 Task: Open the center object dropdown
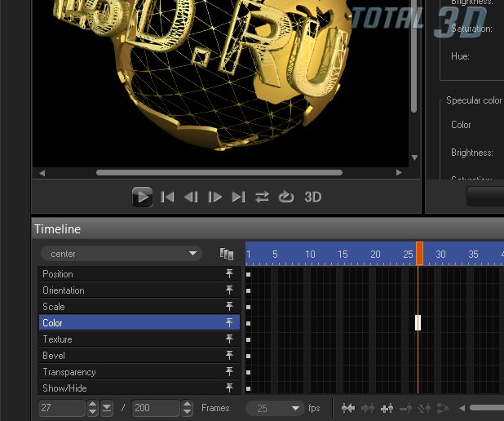point(122,254)
